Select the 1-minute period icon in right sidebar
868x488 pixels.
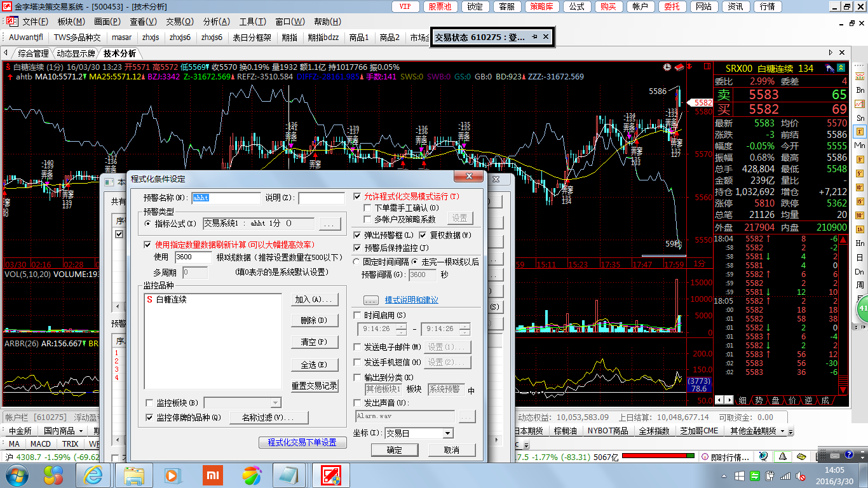pyautogui.click(x=860, y=132)
